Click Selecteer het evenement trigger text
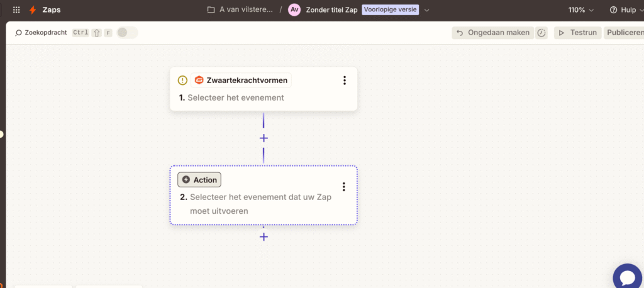644x288 pixels. [x=236, y=97]
